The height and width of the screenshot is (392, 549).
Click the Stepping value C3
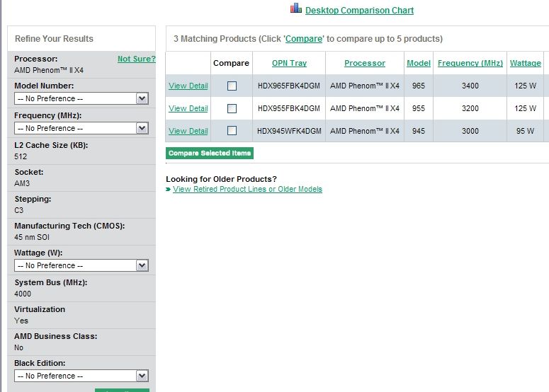(x=18, y=211)
